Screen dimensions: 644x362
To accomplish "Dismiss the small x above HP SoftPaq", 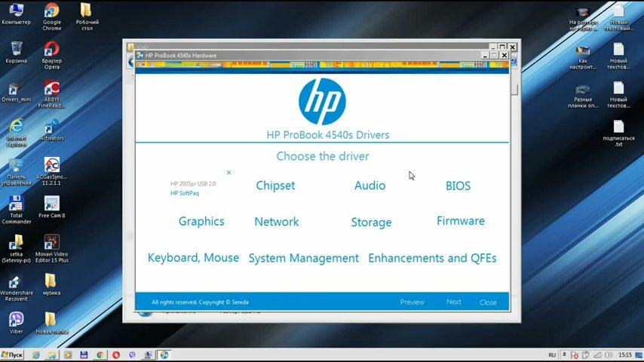I will pos(228,173).
